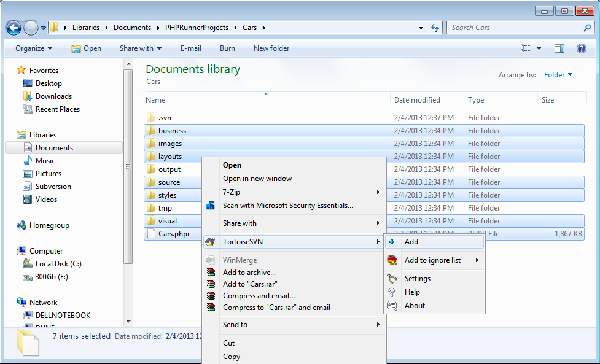Image resolution: width=600 pixels, height=364 pixels.
Task: Click the WinRAR icon beside Compress and email
Action: point(211,296)
